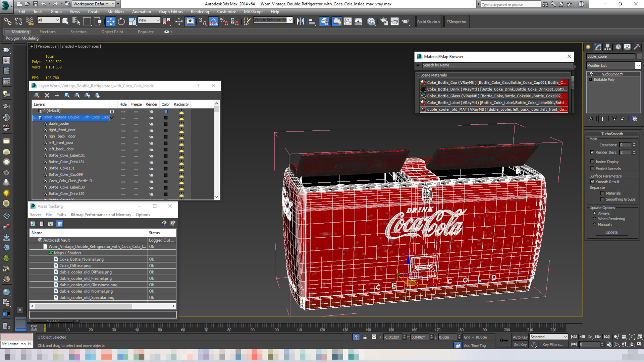
Task: Open Render Setup from toolbar
Action: click(x=384, y=22)
